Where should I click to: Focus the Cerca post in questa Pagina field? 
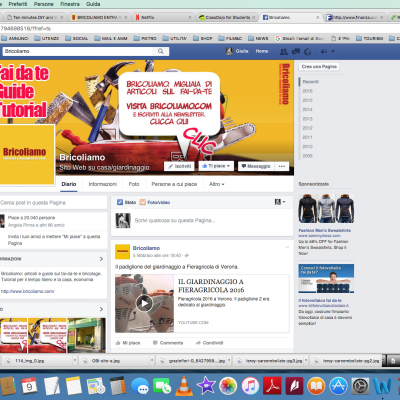click(53, 203)
